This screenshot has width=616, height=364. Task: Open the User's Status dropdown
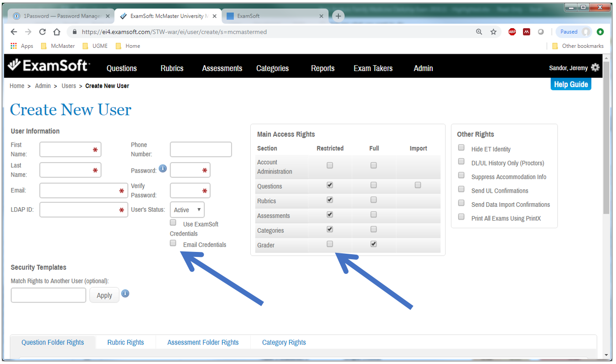[x=187, y=210]
